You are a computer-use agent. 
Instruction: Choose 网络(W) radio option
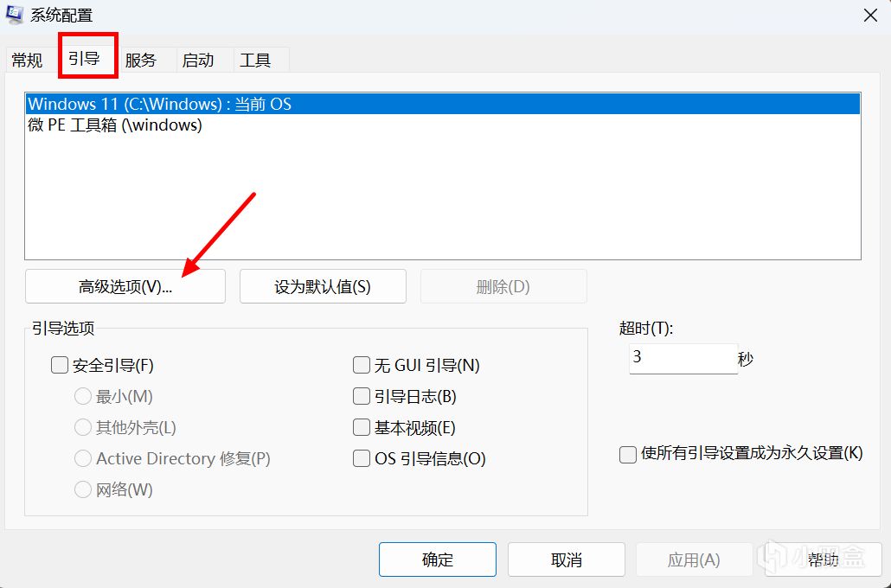(x=83, y=489)
